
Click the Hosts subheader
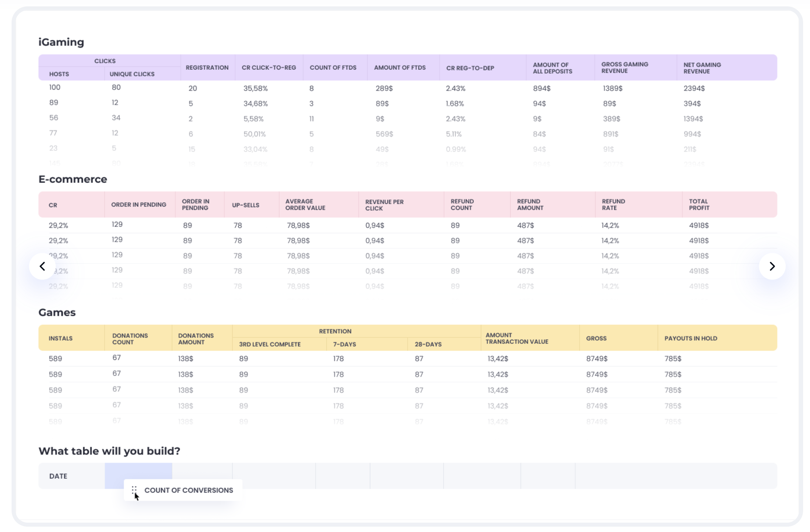click(59, 74)
